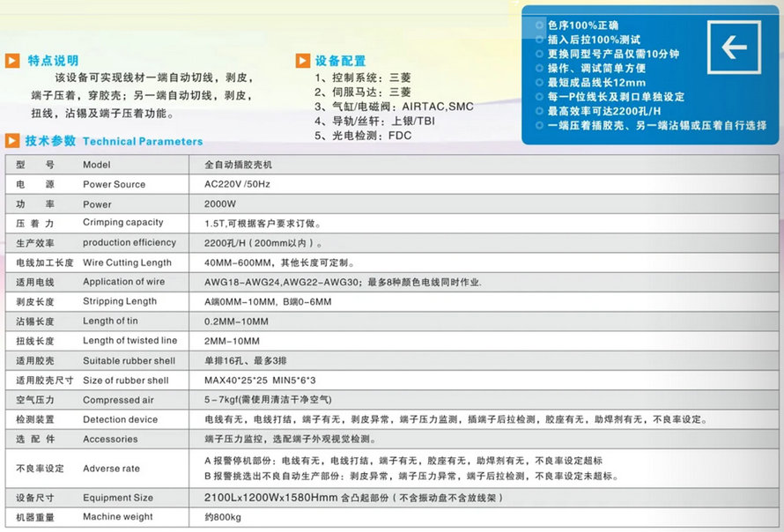Click the Technical Parameters heading text
This screenshot has height=532, width=784.
(143, 141)
